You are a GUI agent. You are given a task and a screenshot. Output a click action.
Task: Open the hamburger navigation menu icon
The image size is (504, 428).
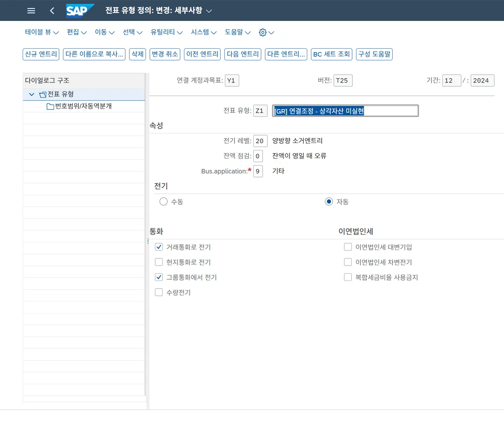coord(31,11)
